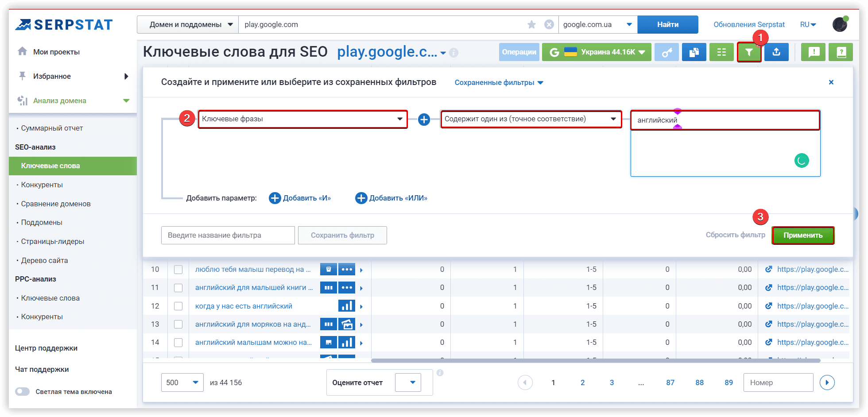The width and height of the screenshot is (868, 417).
Task: Click the key icon button
Action: pyautogui.click(x=666, y=52)
